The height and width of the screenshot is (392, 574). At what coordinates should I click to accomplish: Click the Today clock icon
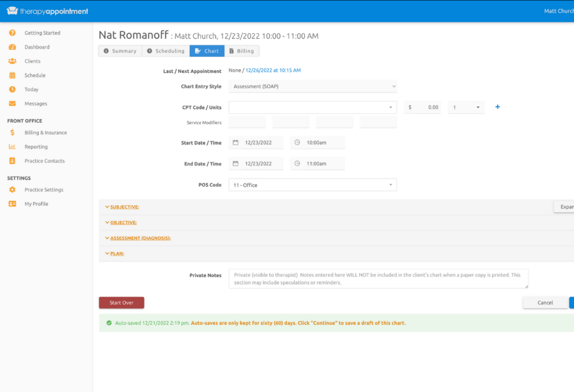12,90
